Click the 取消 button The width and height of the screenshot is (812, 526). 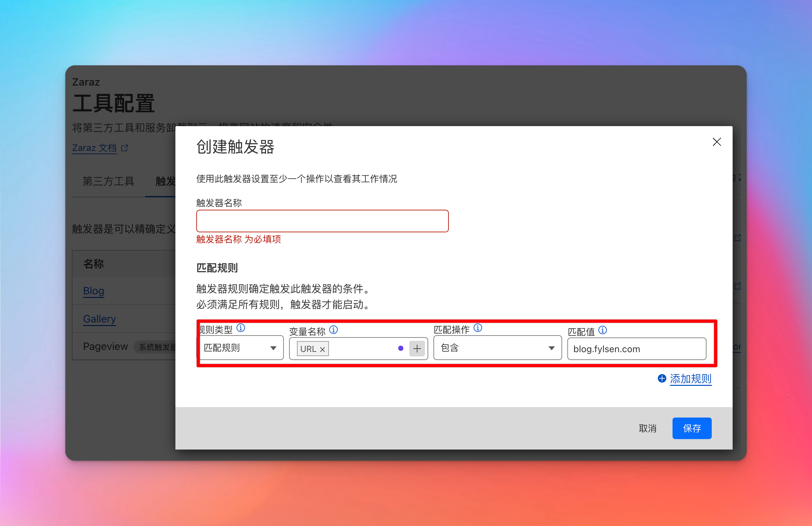[x=648, y=428]
